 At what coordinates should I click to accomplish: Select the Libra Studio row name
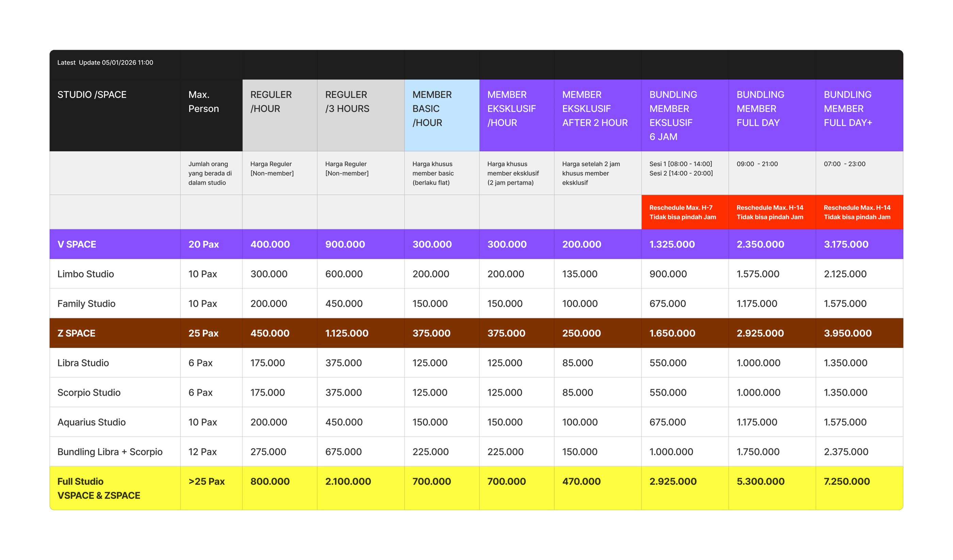83,363
